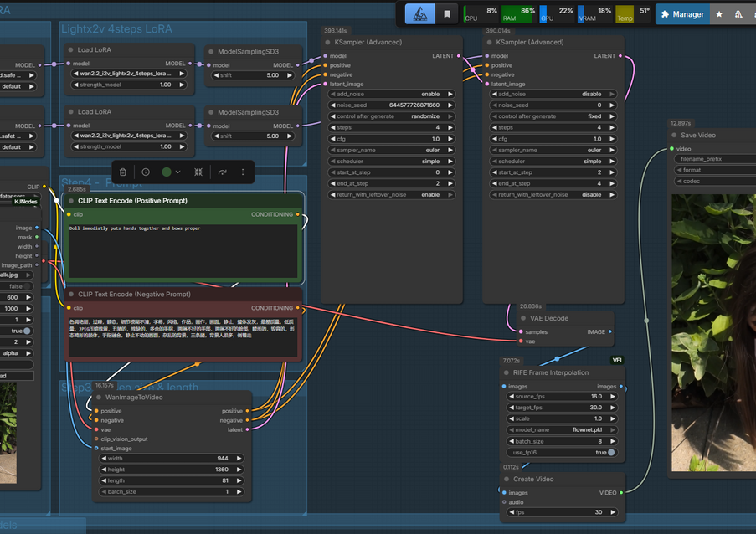Open the LoRA file dropdown in the upper Load LoRA
Screen dimensions: 756x534
(x=129, y=74)
